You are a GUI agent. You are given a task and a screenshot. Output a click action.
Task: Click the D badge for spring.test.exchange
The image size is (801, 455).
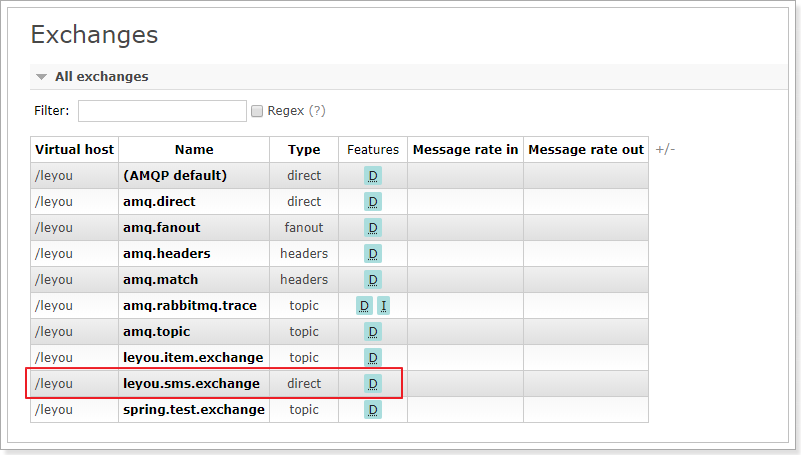373,410
